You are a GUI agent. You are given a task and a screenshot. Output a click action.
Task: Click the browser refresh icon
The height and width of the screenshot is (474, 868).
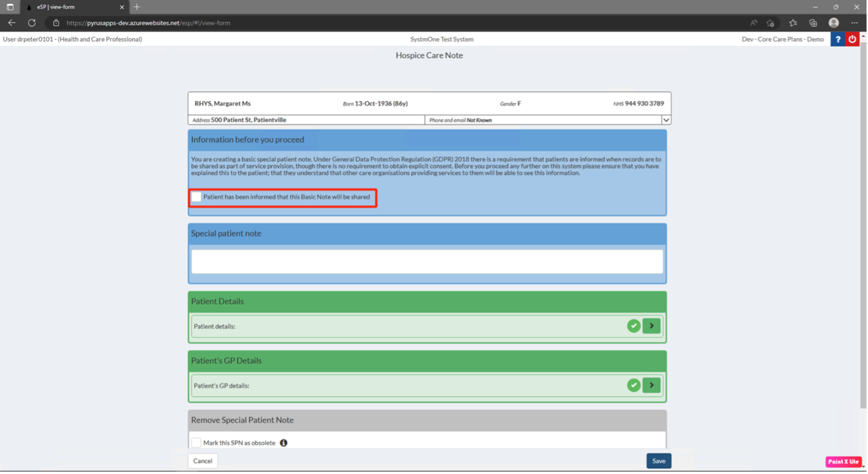32,23
